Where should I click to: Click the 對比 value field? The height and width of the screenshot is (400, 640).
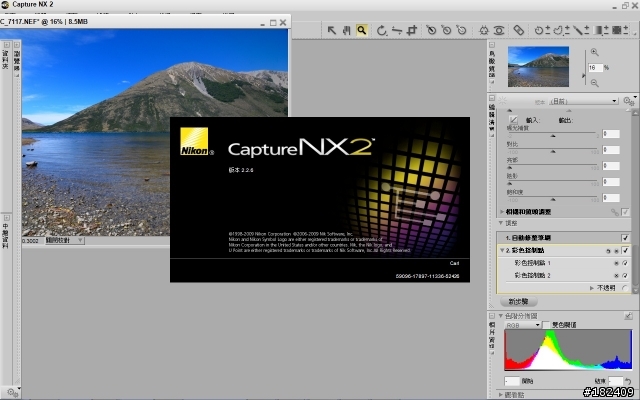click(611, 150)
